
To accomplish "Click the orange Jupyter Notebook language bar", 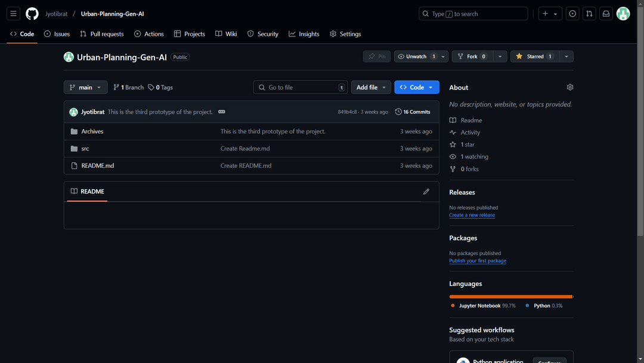I will click(x=510, y=296).
